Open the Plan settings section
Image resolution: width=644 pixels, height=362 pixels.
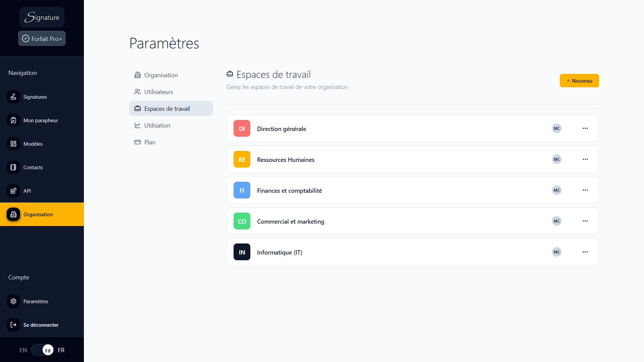(x=150, y=142)
